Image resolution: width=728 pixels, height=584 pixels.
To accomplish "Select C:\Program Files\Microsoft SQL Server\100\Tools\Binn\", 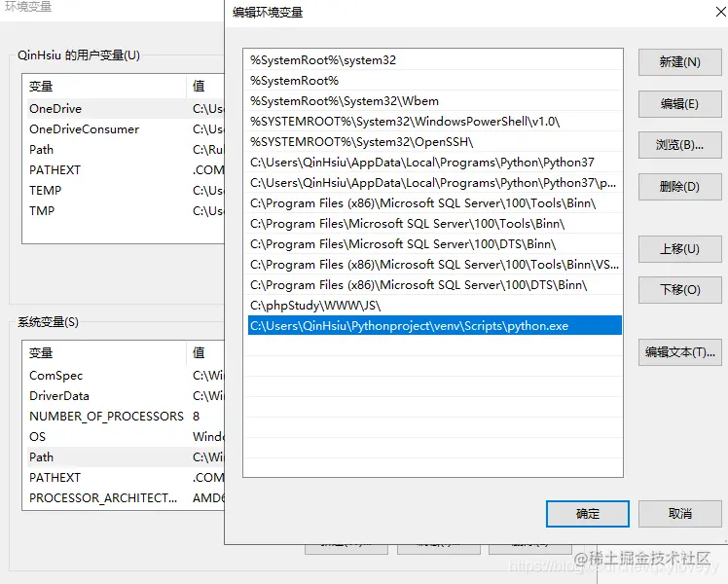I will tap(435, 224).
